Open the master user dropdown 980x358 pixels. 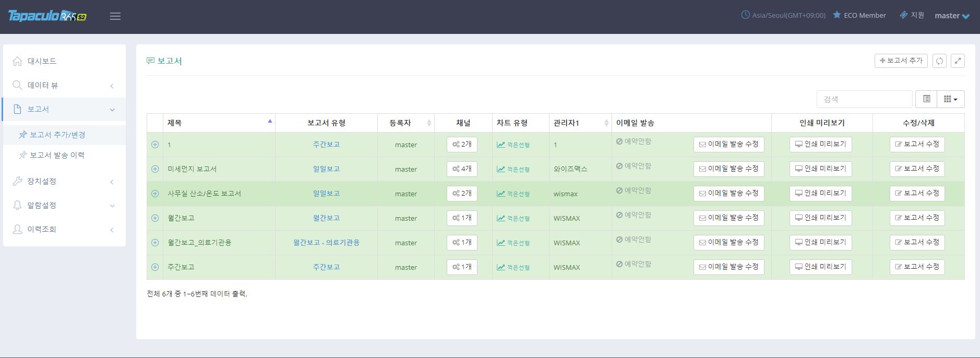coord(952,16)
